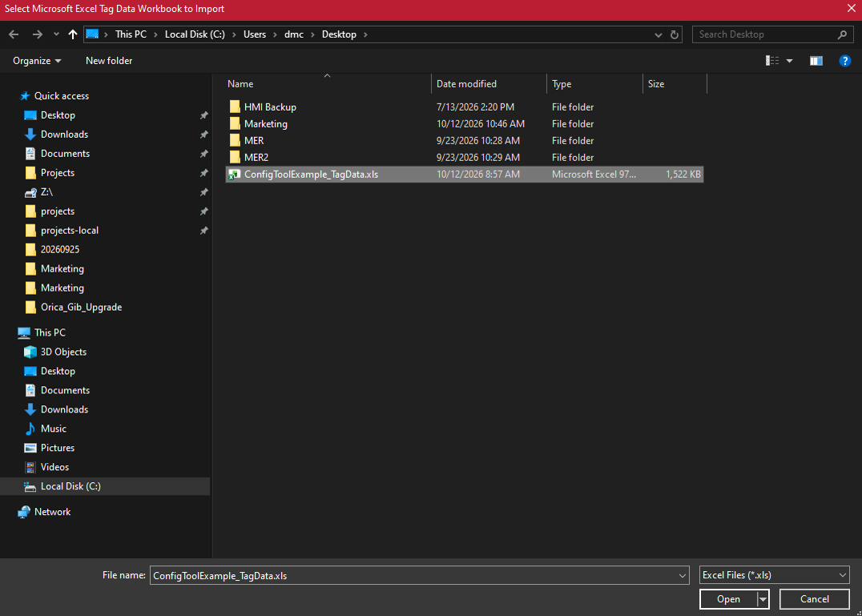Image resolution: width=862 pixels, height=616 pixels.
Task: Create a New folder
Action: click(109, 60)
